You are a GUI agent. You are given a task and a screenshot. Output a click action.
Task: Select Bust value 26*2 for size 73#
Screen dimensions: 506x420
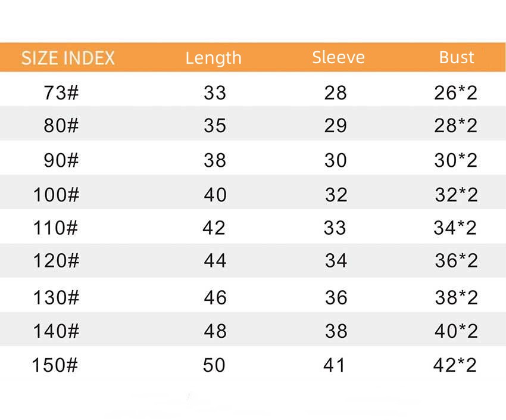click(x=456, y=93)
